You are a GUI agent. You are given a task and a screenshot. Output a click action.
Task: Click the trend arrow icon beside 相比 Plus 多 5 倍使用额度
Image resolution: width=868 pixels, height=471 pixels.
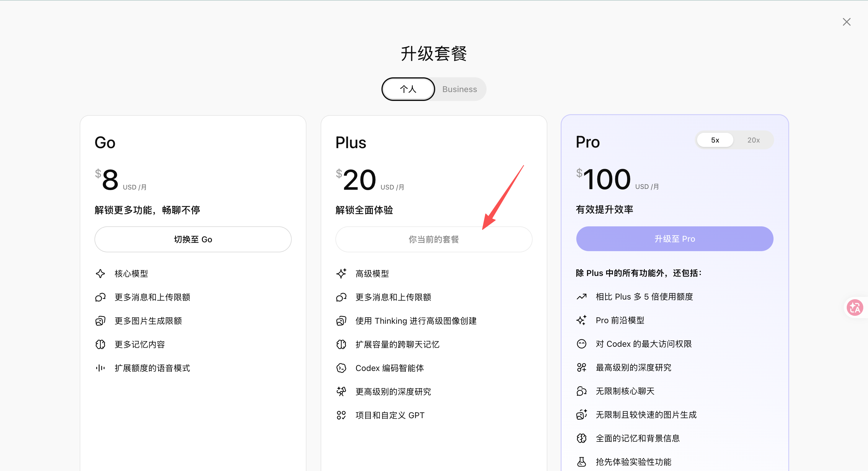coord(582,297)
